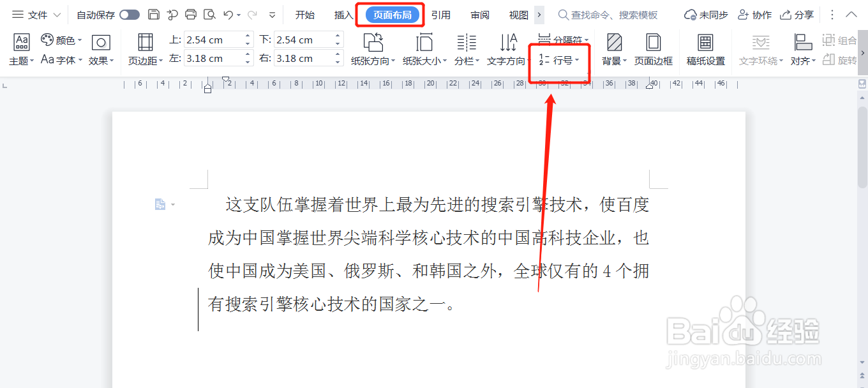The height and width of the screenshot is (388, 868).
Task: Click the output-as-PDF icon beside save
Action: coord(172,15)
